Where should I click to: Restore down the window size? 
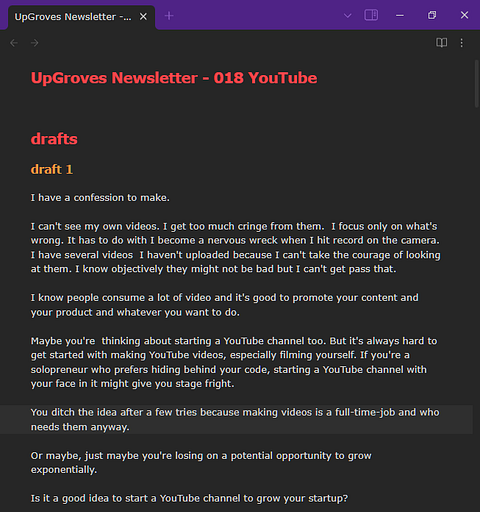point(432,15)
